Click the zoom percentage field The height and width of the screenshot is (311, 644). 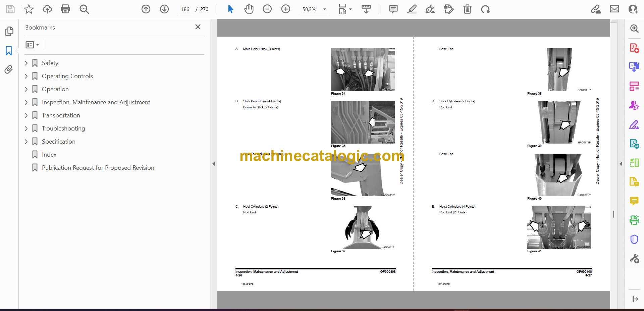coord(309,9)
